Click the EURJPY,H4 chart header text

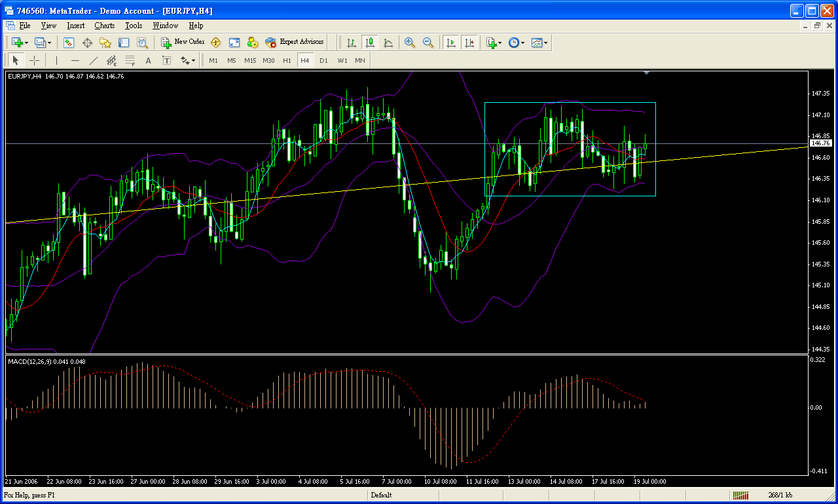[24, 77]
